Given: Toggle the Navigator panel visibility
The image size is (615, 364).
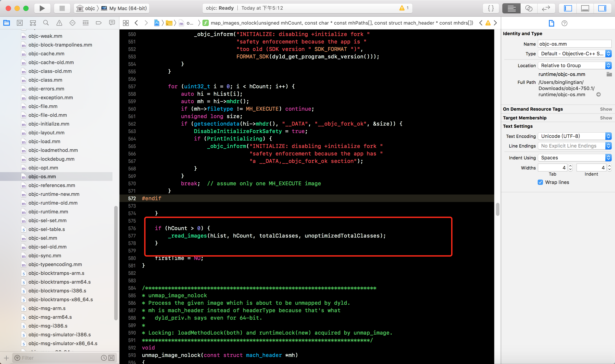Looking at the screenshot, I should (568, 8).
